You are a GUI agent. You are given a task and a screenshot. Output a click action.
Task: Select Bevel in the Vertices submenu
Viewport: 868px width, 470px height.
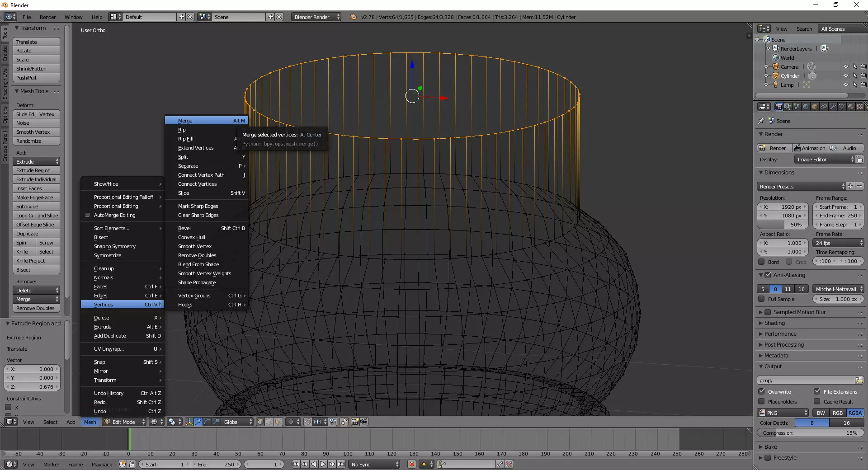pos(184,228)
